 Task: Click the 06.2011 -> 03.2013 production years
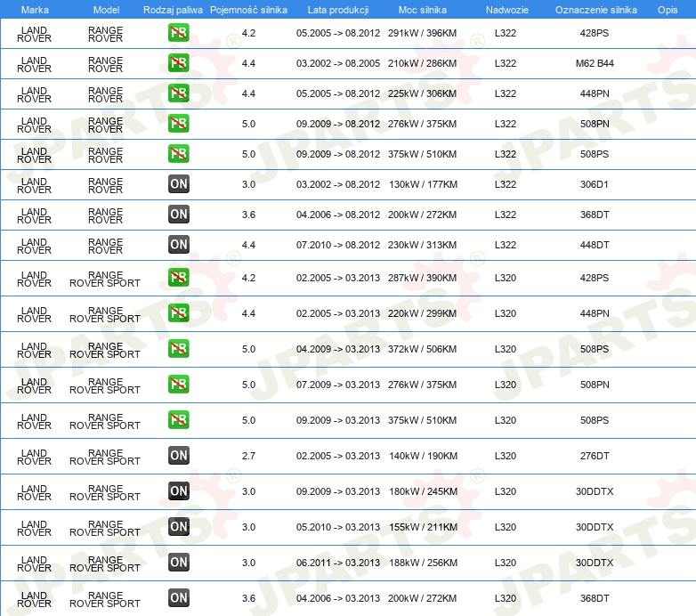[338, 563]
